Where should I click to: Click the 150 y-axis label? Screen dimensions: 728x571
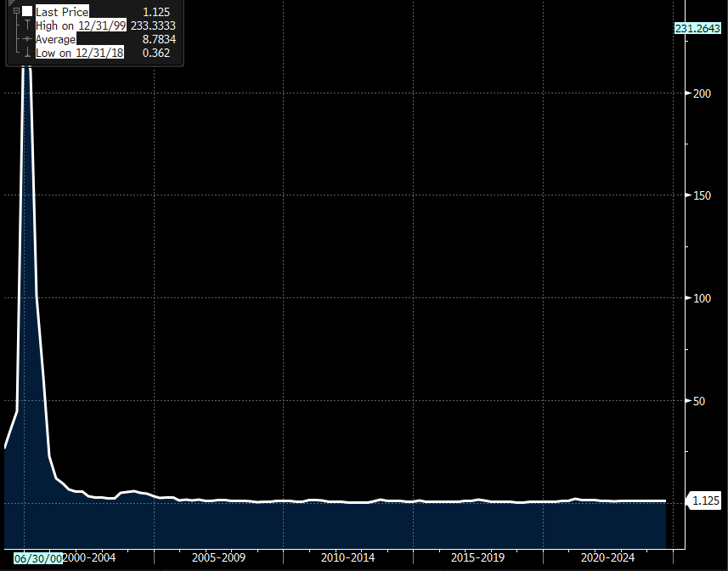click(702, 195)
